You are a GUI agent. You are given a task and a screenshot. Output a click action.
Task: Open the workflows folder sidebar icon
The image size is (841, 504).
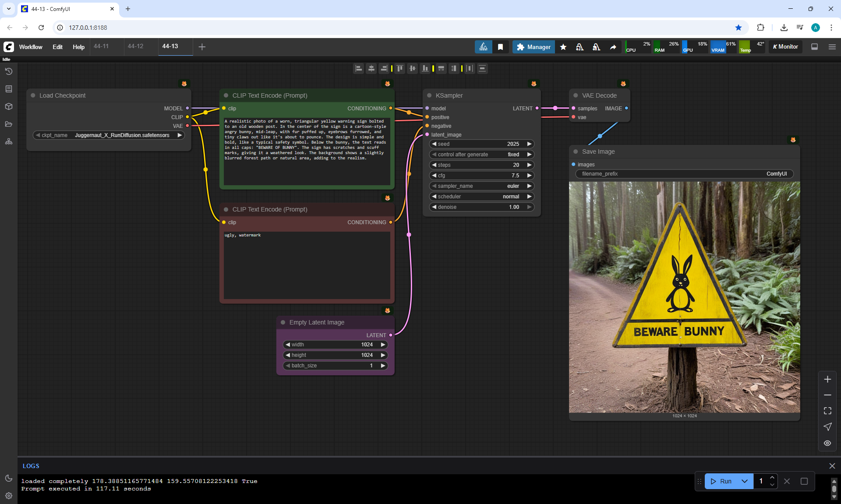click(x=8, y=124)
